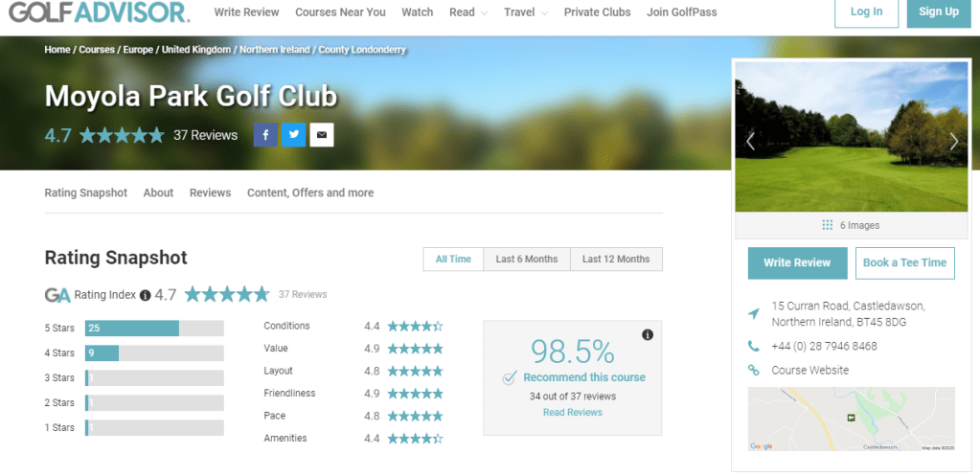Click the address location arrow icon
The image size is (980, 476).
tap(754, 313)
